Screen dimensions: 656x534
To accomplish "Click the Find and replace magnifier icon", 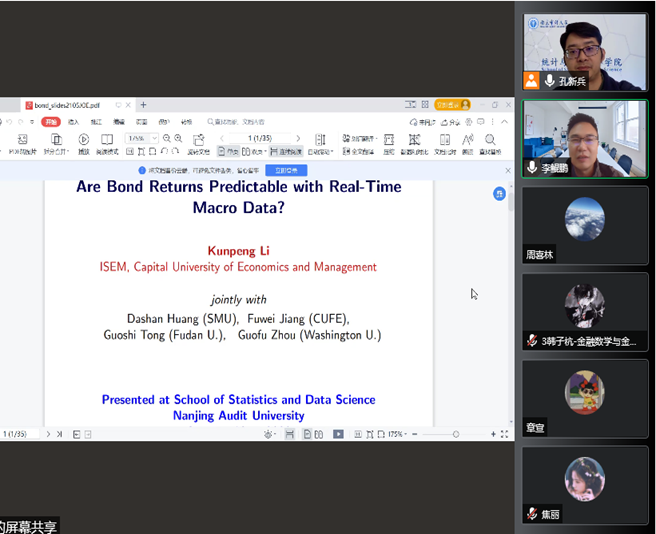I will tap(490, 140).
